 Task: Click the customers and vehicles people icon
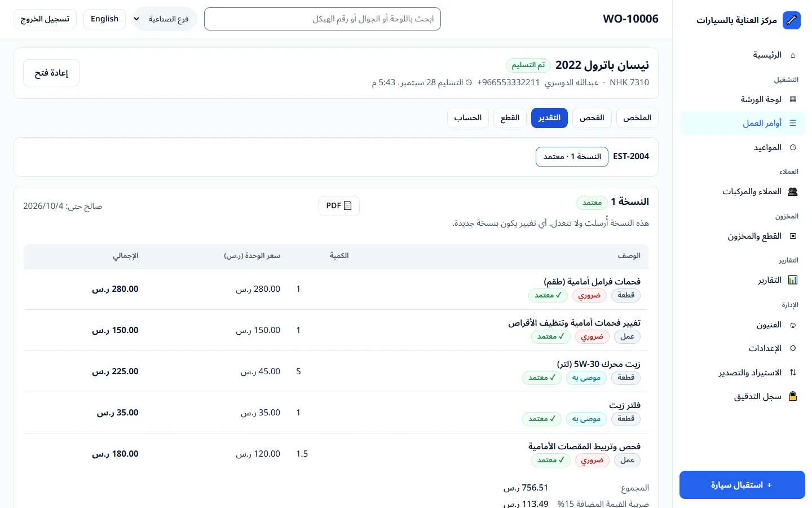click(x=792, y=192)
